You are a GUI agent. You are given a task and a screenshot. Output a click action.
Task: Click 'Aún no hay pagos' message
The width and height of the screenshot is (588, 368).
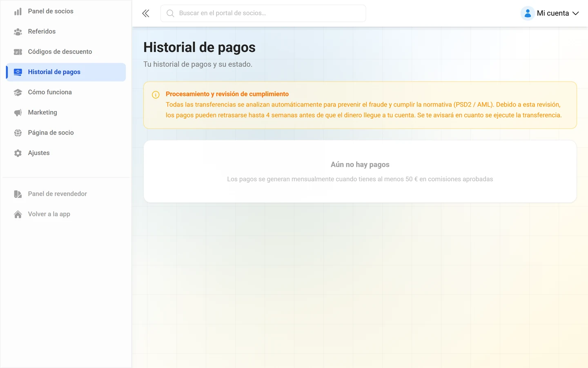point(360,164)
